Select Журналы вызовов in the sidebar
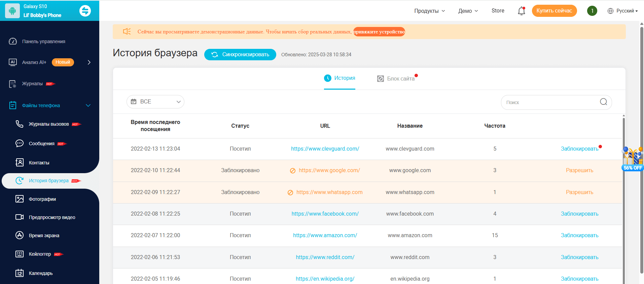Screen dimensions: 644x284 pyautogui.click(x=49, y=124)
